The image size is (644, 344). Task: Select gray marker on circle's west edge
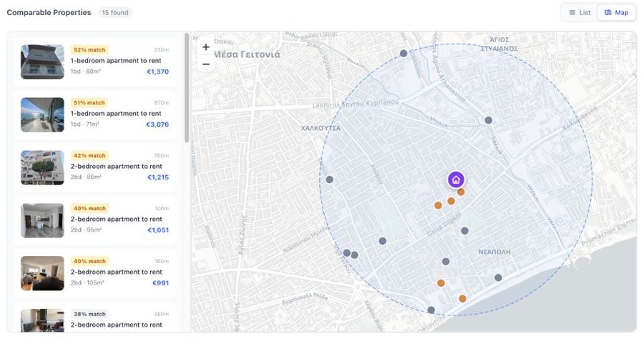(329, 180)
